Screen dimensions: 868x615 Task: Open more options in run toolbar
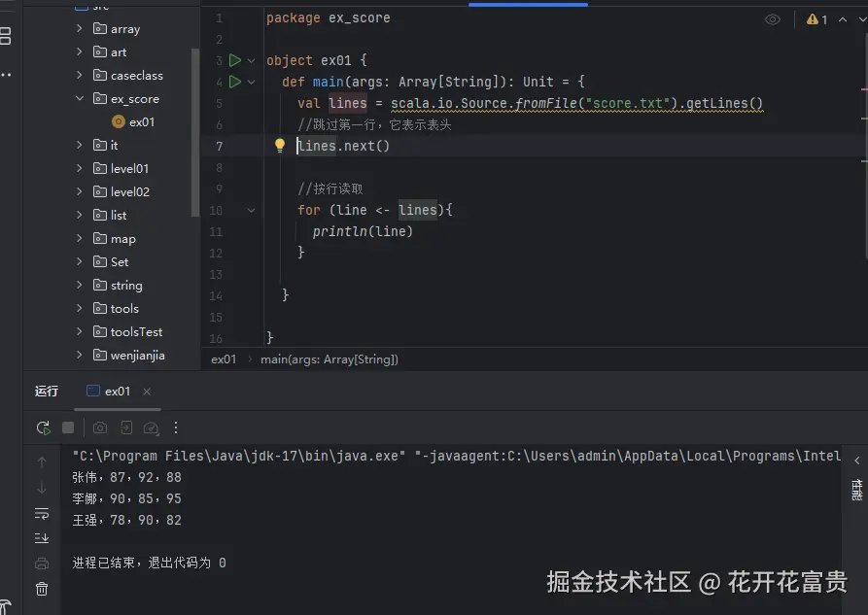(176, 427)
